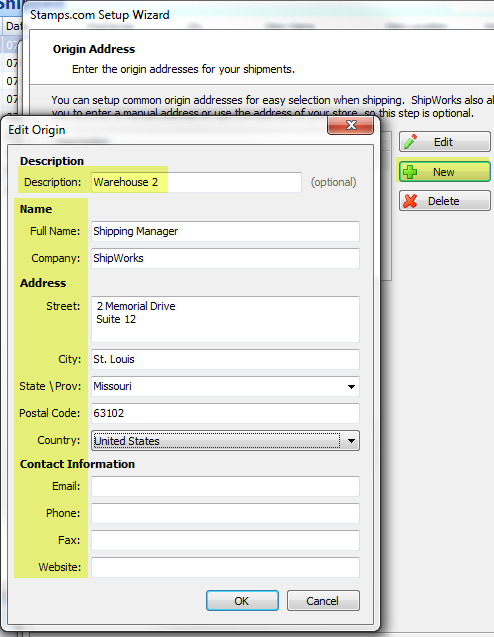Click OK to save the origin
Image resolution: width=494 pixels, height=637 pixels.
(242, 600)
